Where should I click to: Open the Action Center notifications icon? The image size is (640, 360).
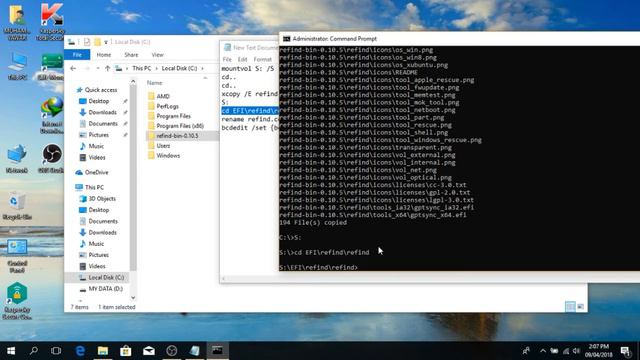625,351
